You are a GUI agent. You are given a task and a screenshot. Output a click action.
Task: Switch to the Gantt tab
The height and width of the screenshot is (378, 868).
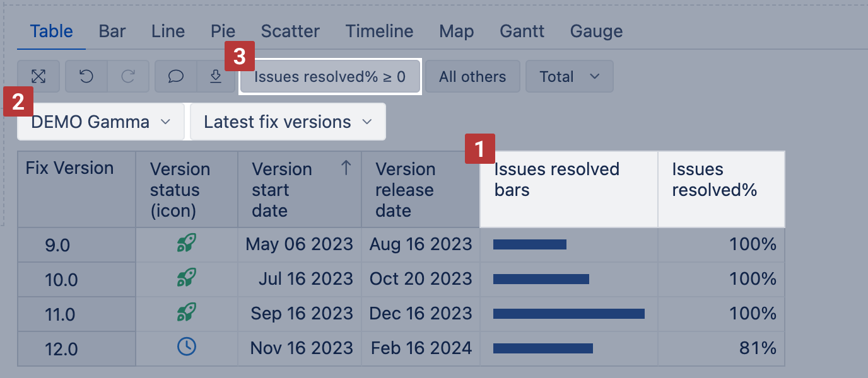pyautogui.click(x=522, y=31)
